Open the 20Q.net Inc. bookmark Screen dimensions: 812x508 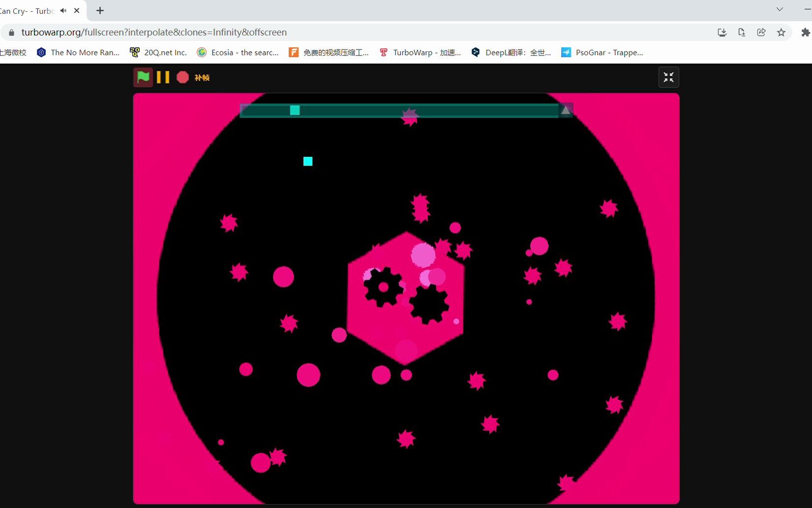click(158, 52)
